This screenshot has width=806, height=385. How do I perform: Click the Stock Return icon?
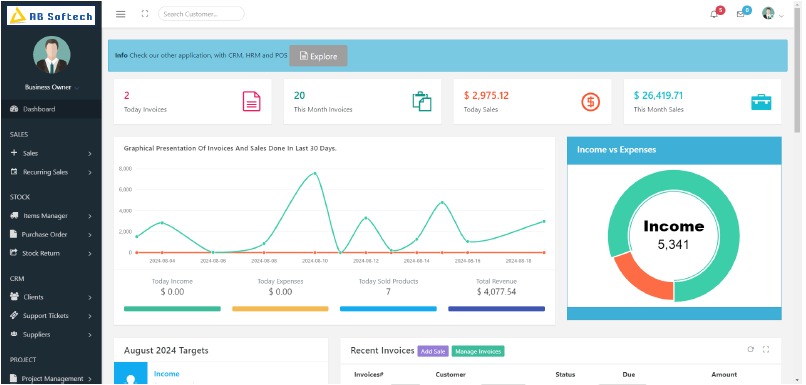(x=14, y=253)
